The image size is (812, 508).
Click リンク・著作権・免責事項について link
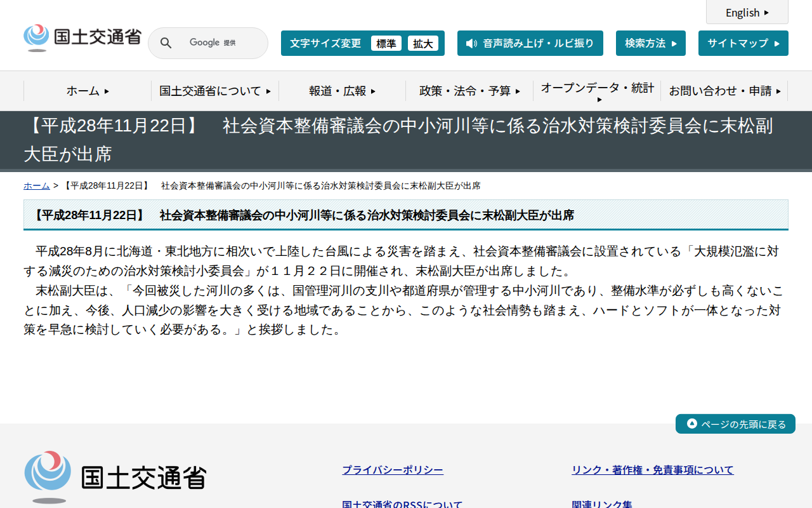point(652,469)
